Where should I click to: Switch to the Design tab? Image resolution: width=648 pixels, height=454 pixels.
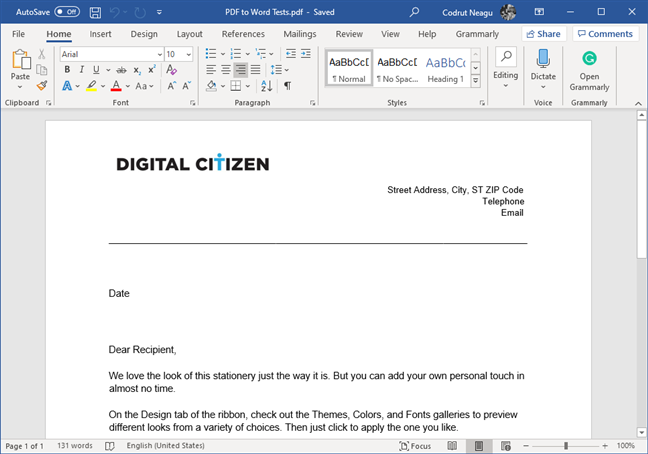click(x=144, y=34)
